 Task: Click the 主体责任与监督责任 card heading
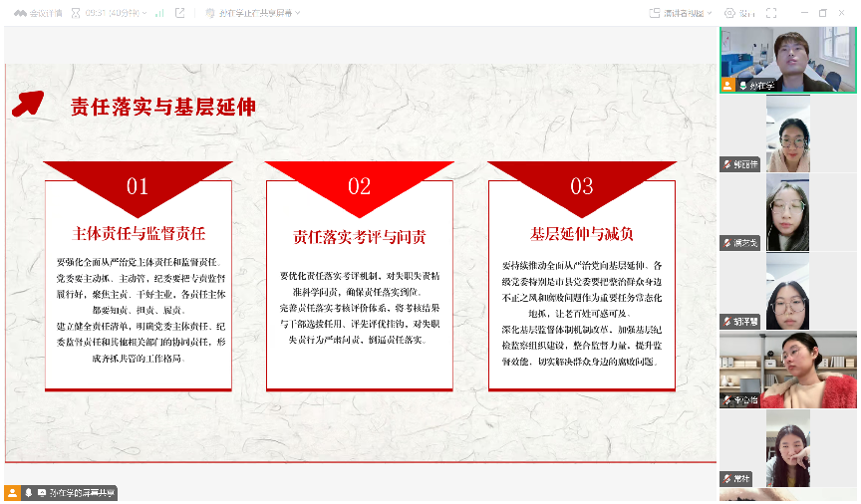click(x=139, y=234)
